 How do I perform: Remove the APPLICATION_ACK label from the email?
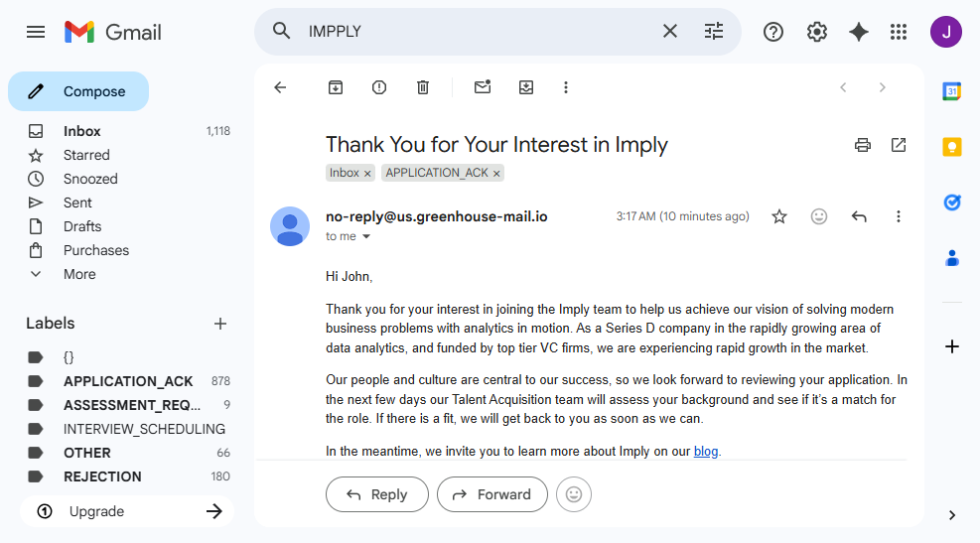click(x=497, y=174)
